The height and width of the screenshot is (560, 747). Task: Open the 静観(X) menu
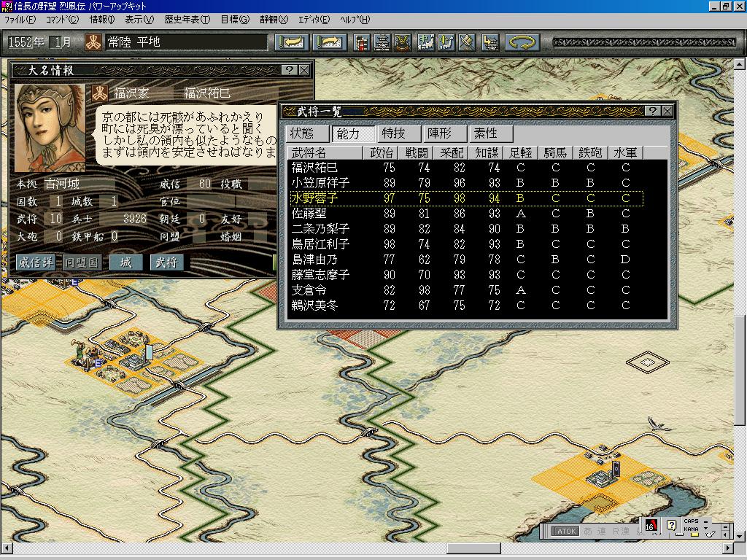pyautogui.click(x=274, y=20)
